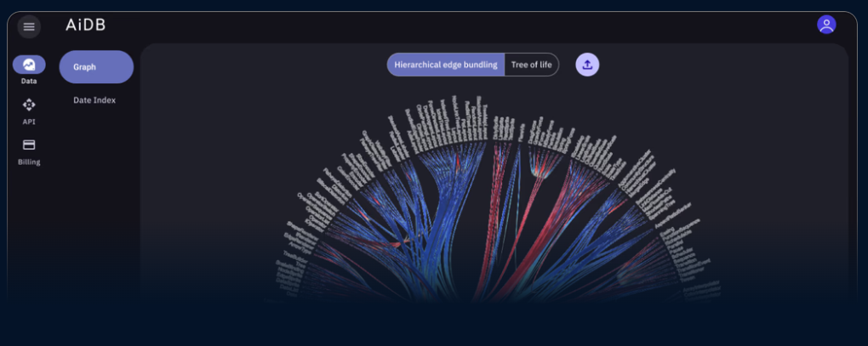
Task: Open the hamburger menu
Action: (29, 26)
